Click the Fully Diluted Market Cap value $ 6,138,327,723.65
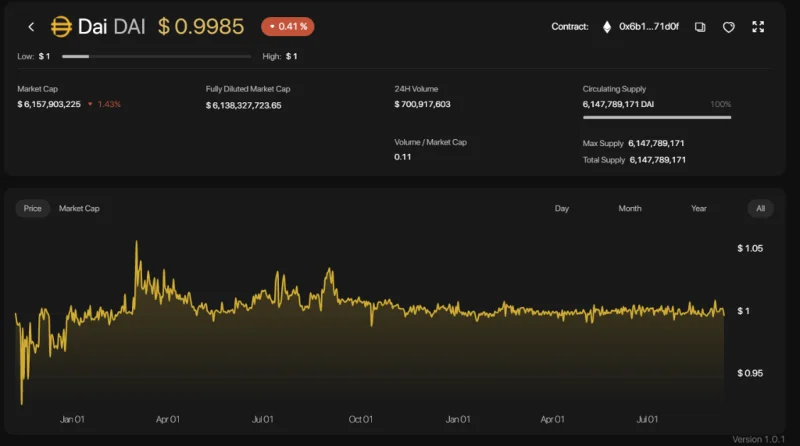 (243, 105)
